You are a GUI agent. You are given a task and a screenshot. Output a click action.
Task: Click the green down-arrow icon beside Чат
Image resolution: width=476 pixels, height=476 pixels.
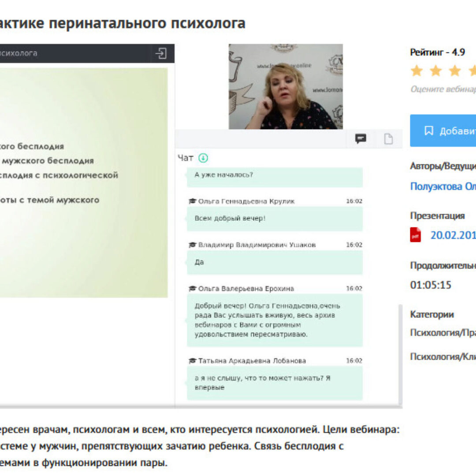203,158
